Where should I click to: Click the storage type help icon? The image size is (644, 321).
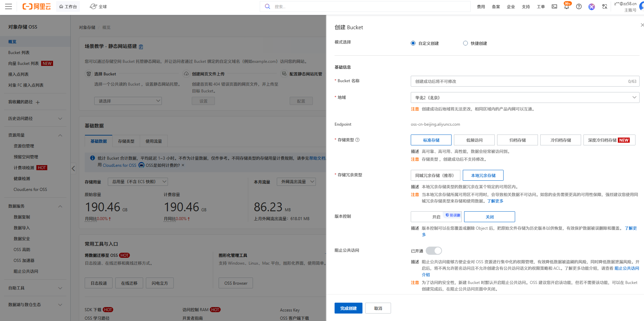pos(357,140)
